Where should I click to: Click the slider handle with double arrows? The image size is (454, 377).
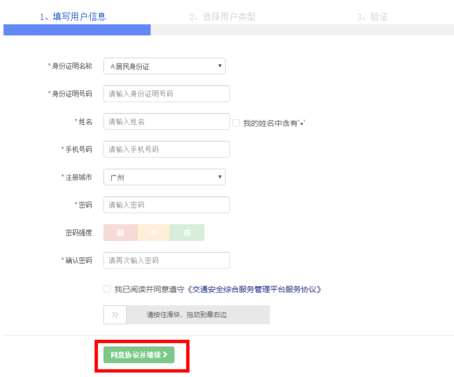coord(115,315)
